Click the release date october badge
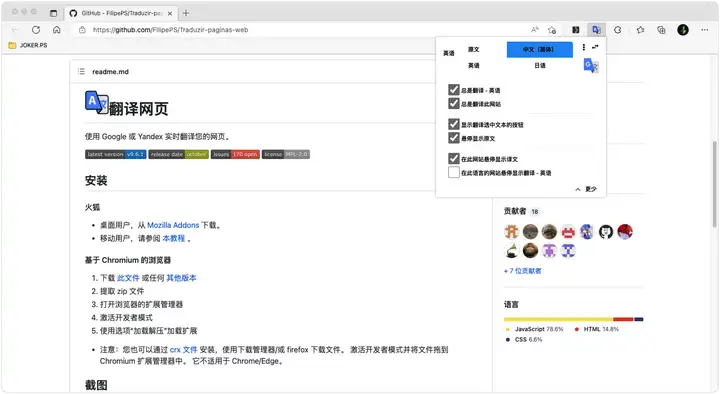 [x=179, y=154]
